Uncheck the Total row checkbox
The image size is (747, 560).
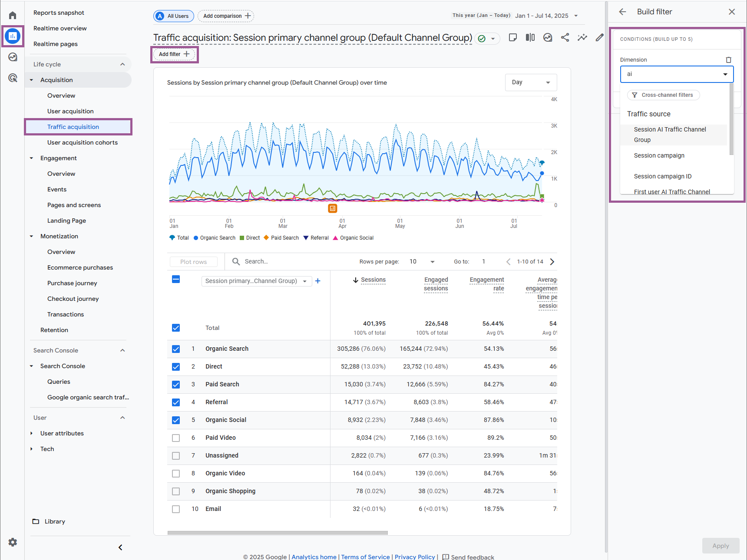point(176,328)
